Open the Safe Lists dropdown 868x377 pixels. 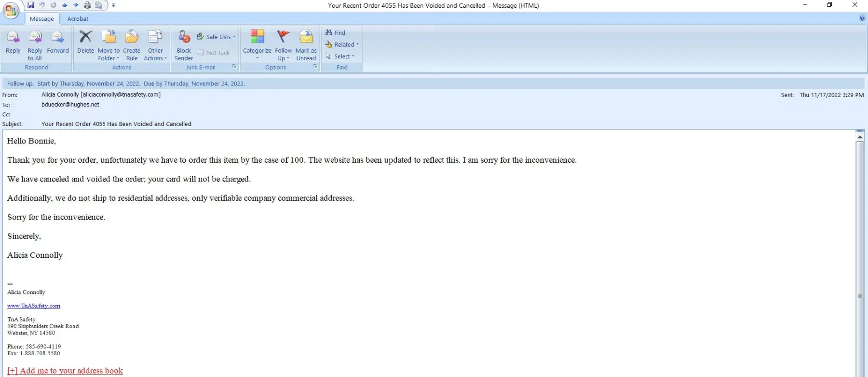tap(217, 37)
